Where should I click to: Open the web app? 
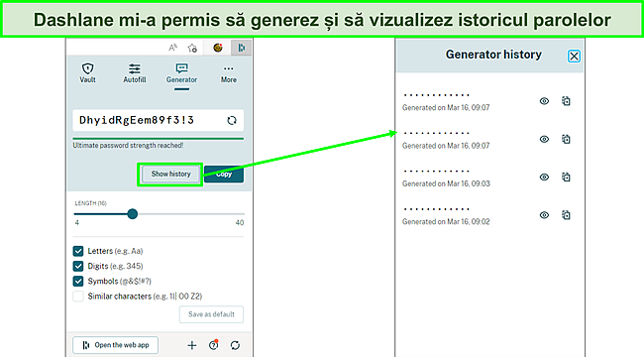pyautogui.click(x=115, y=345)
